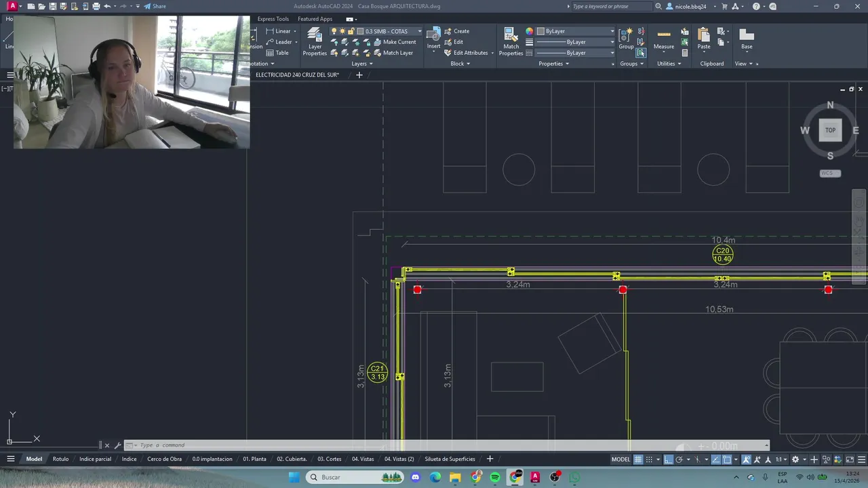Screen dimensions: 868x488
Task: Click Edit block
Action: (454, 42)
